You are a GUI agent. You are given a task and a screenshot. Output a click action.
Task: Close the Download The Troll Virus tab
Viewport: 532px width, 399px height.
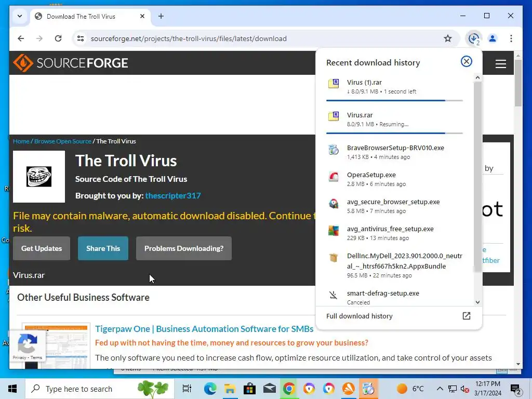pyautogui.click(x=142, y=16)
